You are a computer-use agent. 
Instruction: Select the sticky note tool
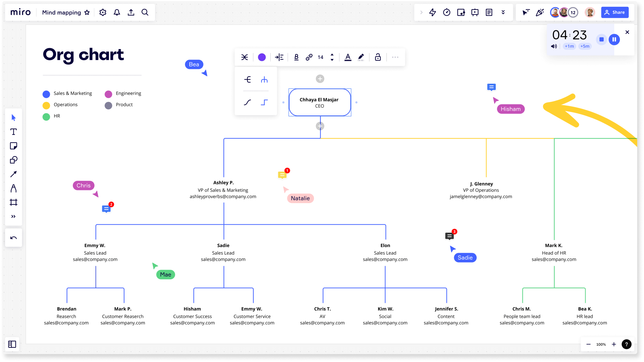click(13, 146)
